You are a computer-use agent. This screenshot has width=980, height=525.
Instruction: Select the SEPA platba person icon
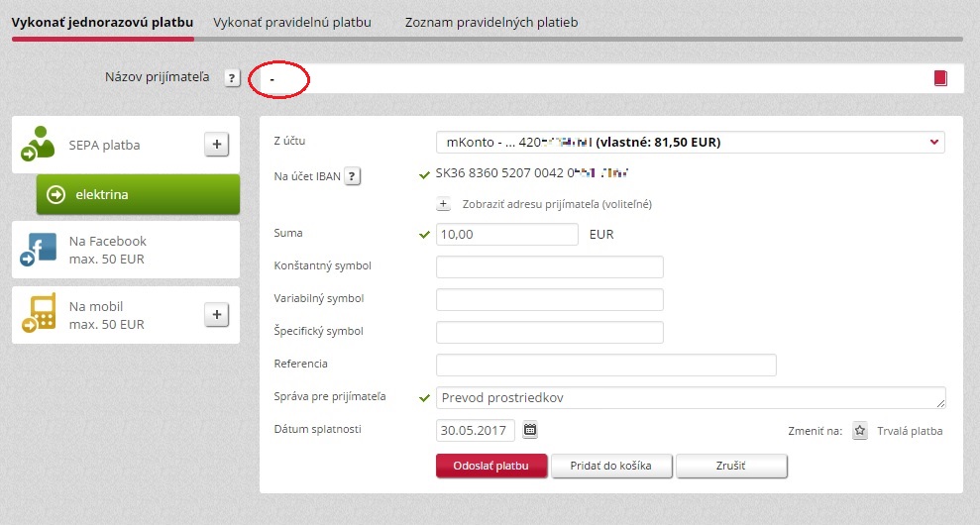pos(38,144)
